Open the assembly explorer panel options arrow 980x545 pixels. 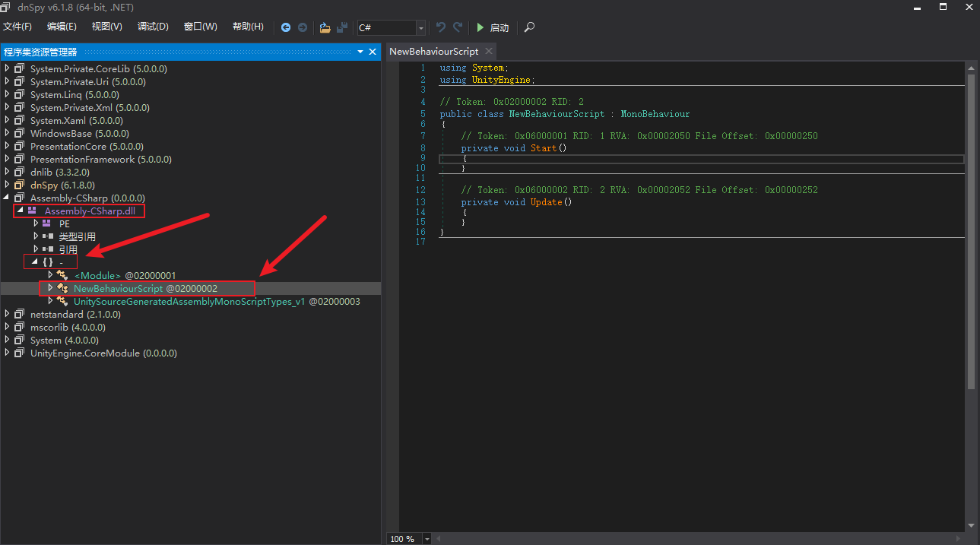[360, 52]
